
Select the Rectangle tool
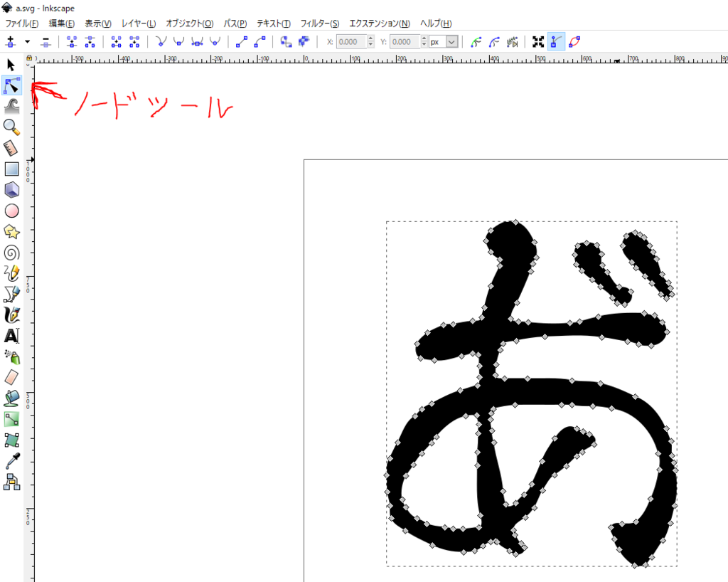coord(11,169)
